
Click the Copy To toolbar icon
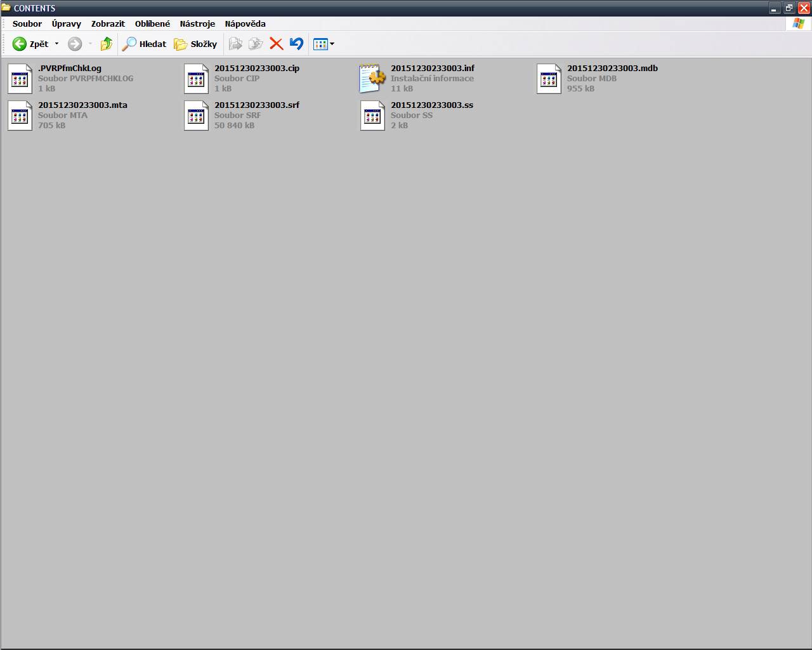[256, 44]
